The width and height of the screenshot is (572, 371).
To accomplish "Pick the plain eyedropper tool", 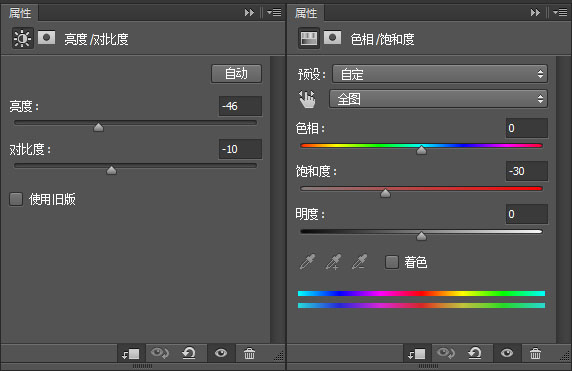I will 307,262.
